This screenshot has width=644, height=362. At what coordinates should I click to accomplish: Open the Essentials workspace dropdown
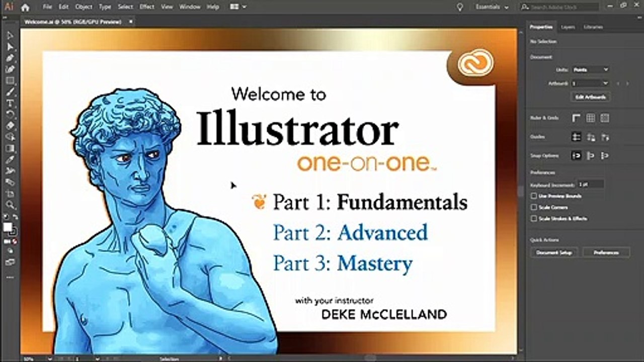(x=492, y=7)
